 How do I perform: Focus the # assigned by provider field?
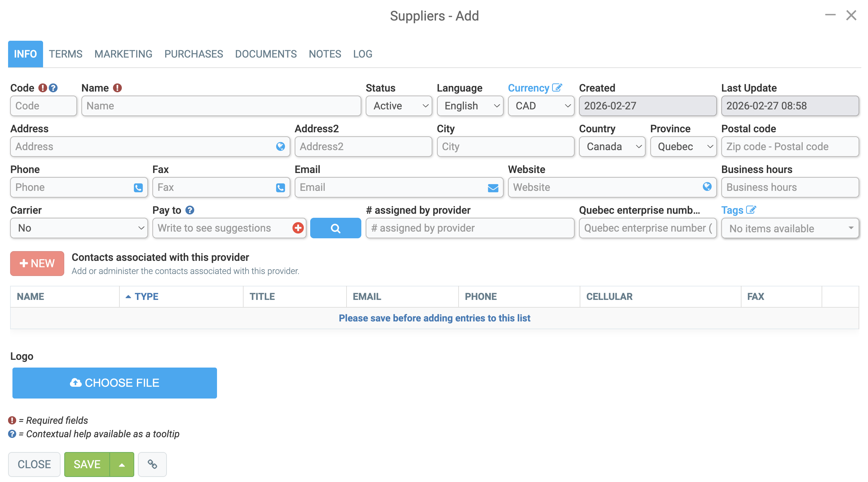(470, 228)
